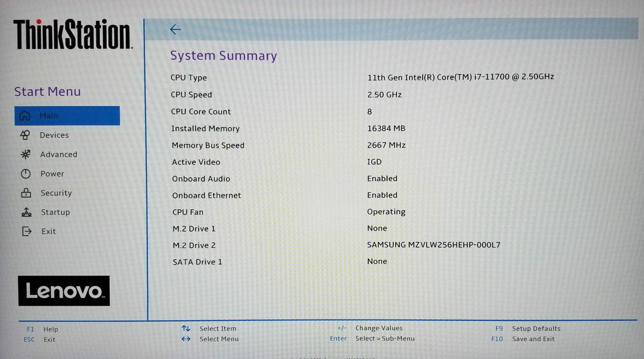
Task: Select the CPU Speed label
Action: point(192,95)
